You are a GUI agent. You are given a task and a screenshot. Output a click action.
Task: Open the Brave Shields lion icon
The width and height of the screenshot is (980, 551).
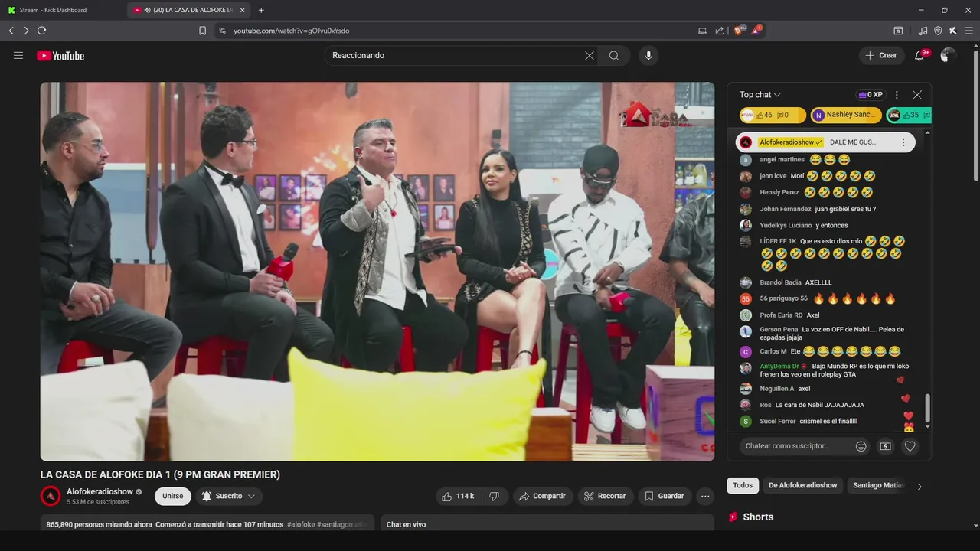(740, 31)
